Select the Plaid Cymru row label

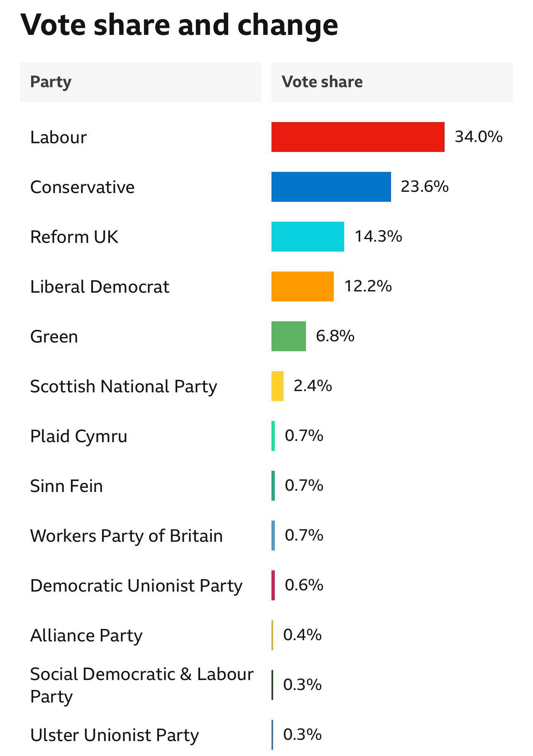click(x=78, y=436)
